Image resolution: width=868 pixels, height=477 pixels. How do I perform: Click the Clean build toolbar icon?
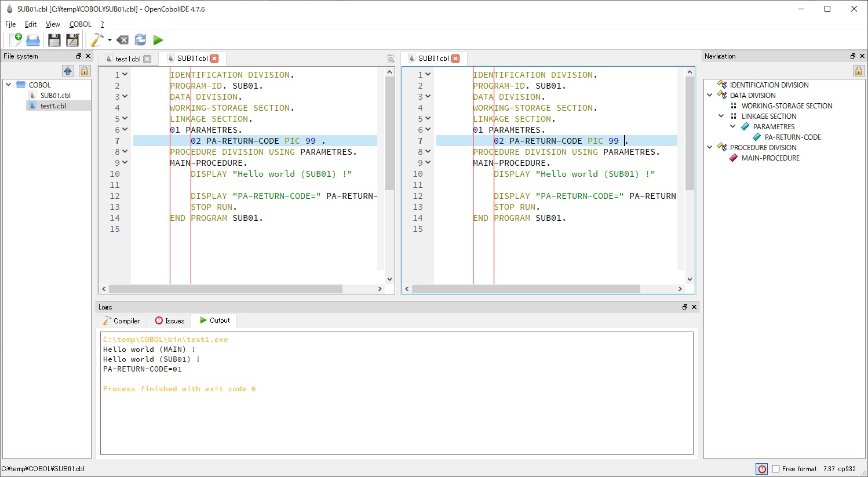122,40
